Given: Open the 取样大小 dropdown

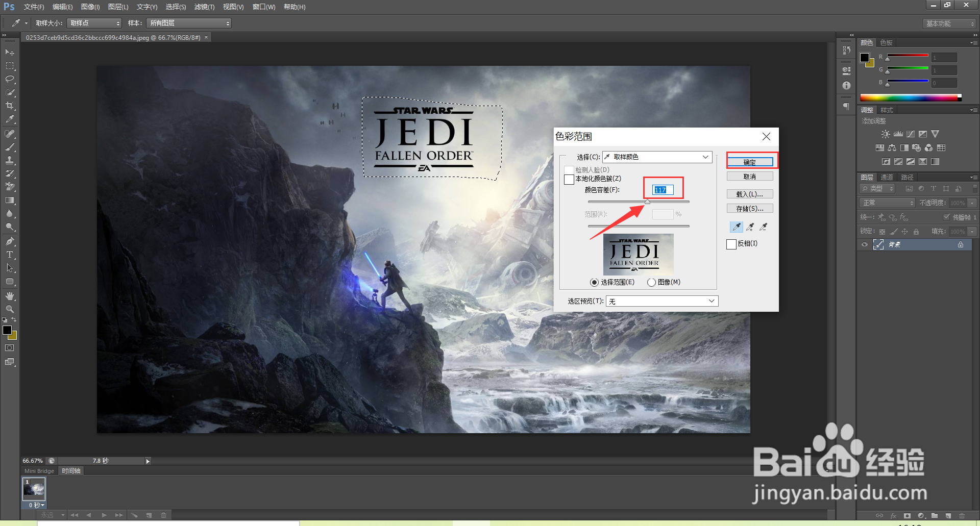Looking at the screenshot, I should tap(94, 23).
